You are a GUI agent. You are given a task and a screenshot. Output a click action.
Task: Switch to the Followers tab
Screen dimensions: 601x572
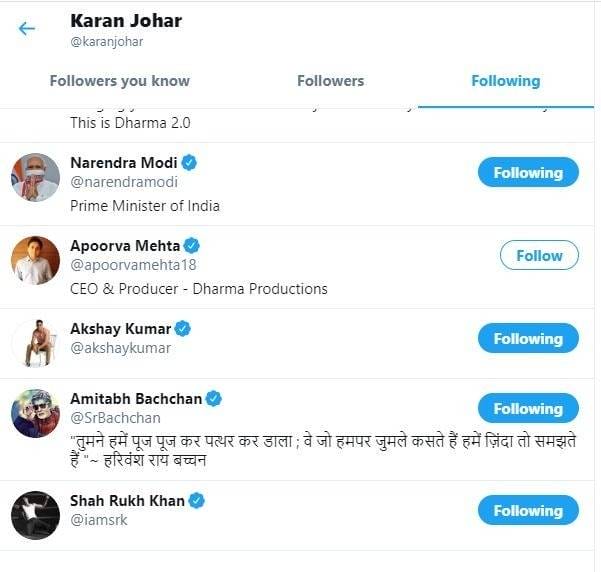coord(330,81)
